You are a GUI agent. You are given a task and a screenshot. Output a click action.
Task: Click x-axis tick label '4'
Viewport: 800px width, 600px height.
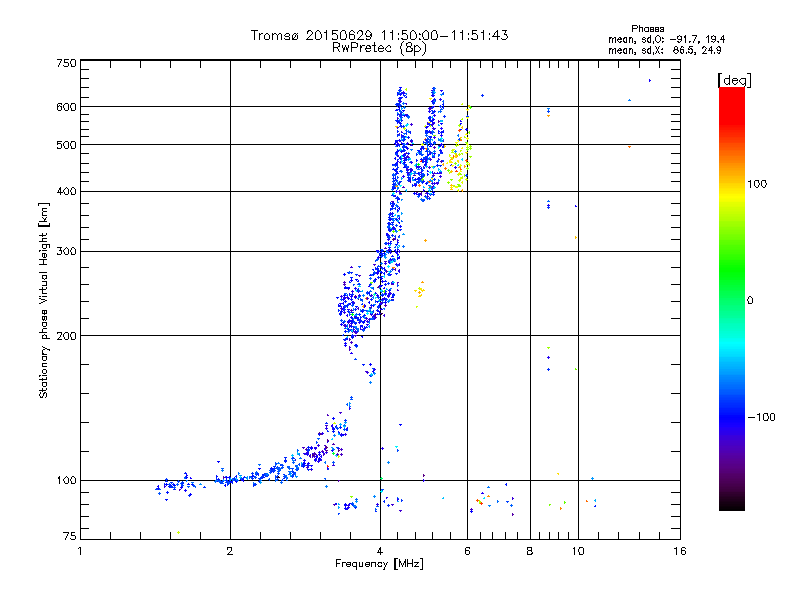coord(380,551)
